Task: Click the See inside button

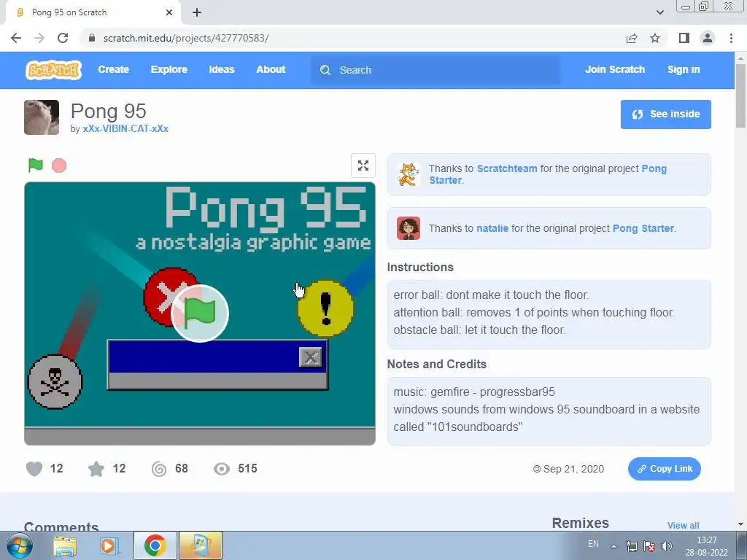Action: coord(665,114)
